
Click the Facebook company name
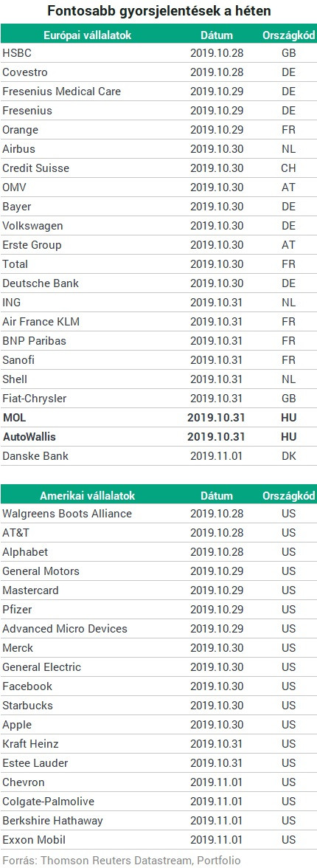tap(27, 686)
